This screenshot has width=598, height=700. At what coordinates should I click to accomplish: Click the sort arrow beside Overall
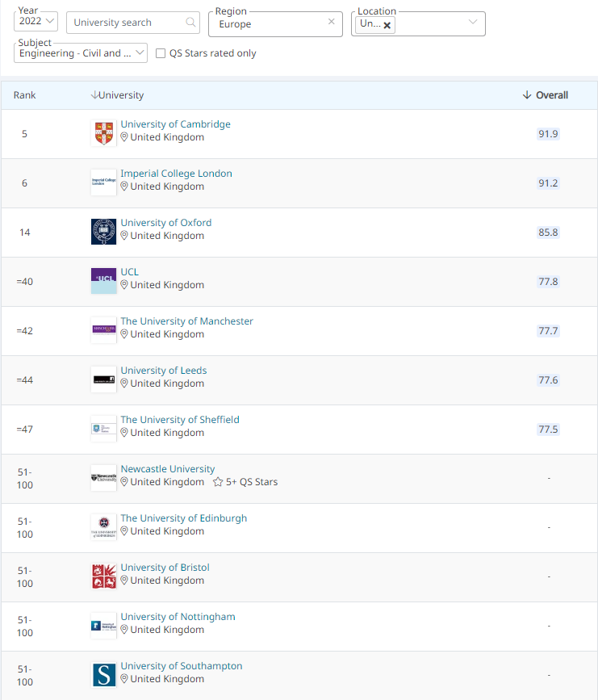coord(527,95)
